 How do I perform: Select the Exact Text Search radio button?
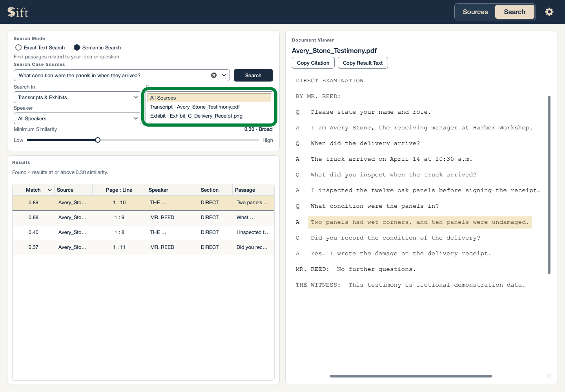coord(18,47)
